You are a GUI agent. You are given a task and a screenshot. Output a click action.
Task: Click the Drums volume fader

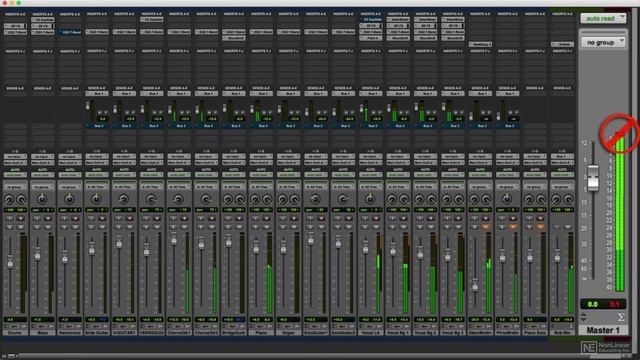[x=10, y=262]
